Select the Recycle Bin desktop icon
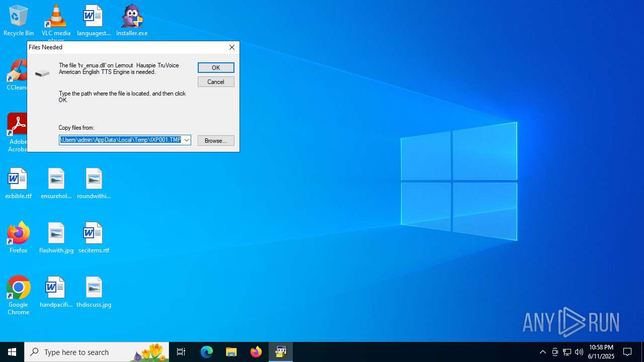Image resolution: width=644 pixels, height=362 pixels. pos(19,21)
